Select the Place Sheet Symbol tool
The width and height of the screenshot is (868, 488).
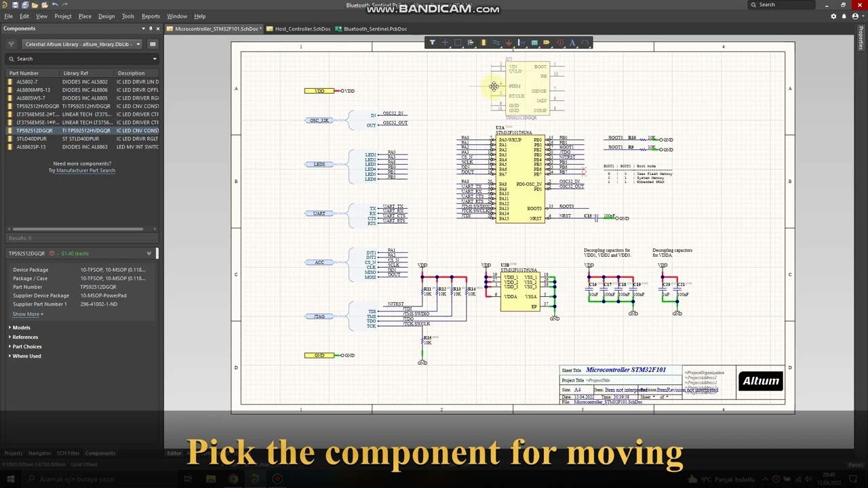click(534, 43)
